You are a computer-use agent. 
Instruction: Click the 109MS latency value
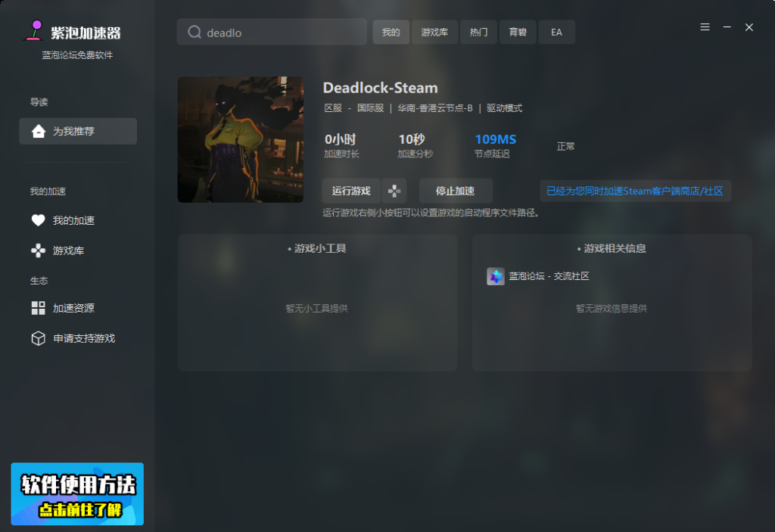click(x=495, y=139)
